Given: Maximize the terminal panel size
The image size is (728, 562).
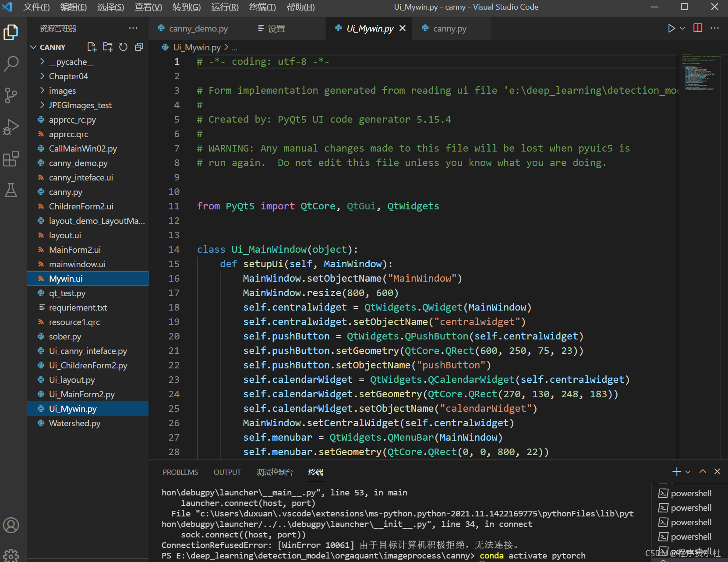Looking at the screenshot, I should click(703, 471).
